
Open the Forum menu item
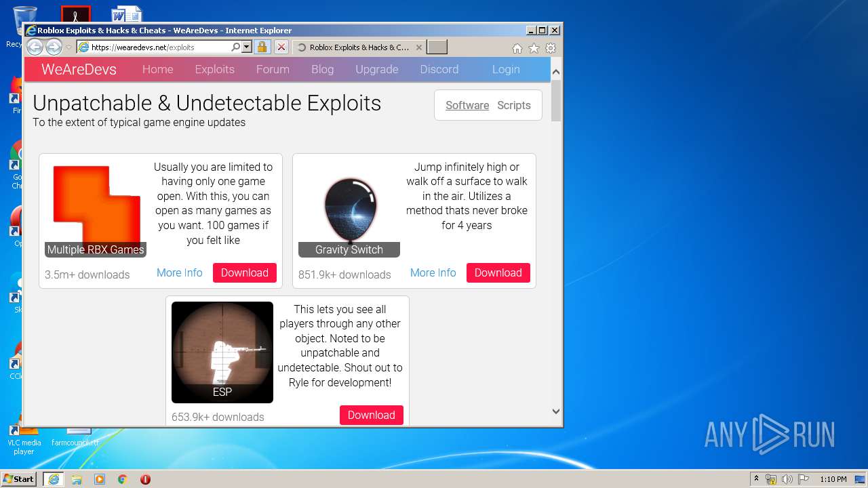(273, 69)
